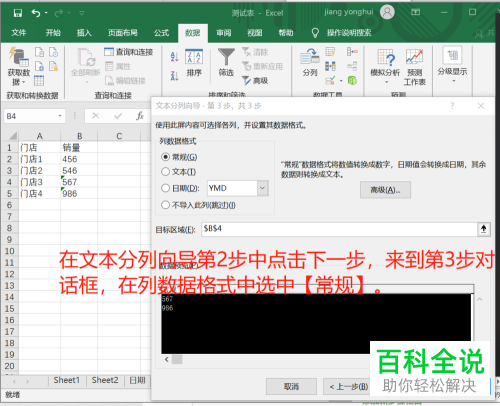500x406 pixels.
Task: Open 模拟分析 (What-If Analysis) icon
Action: point(386,57)
